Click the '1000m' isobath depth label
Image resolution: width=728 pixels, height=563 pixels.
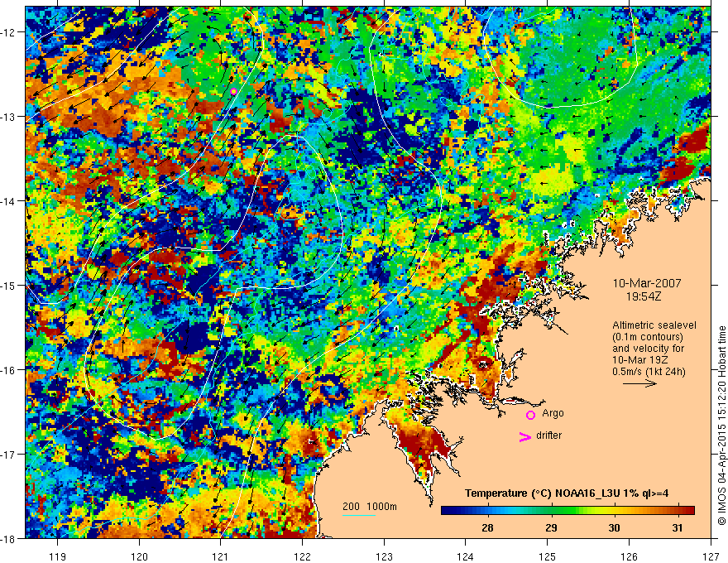[381, 507]
